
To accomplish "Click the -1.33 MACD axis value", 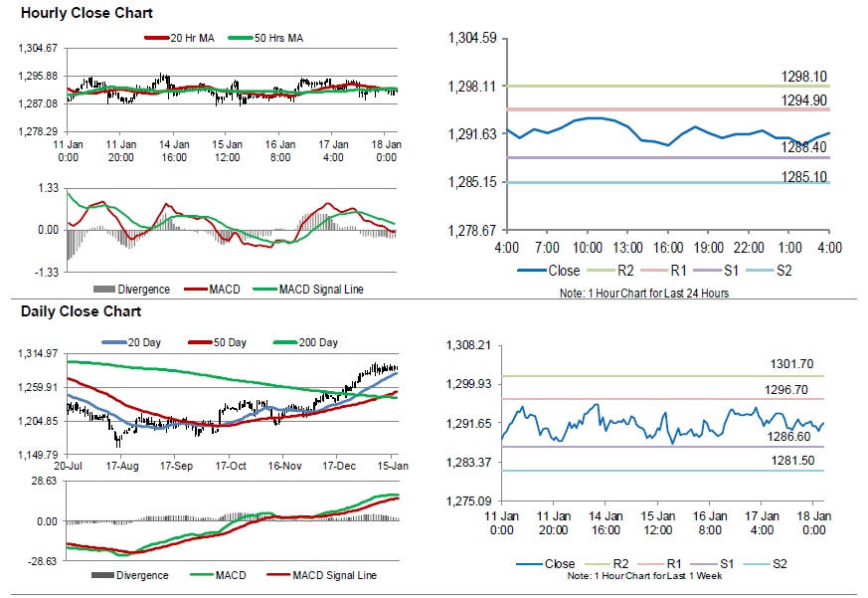I will point(47,272).
